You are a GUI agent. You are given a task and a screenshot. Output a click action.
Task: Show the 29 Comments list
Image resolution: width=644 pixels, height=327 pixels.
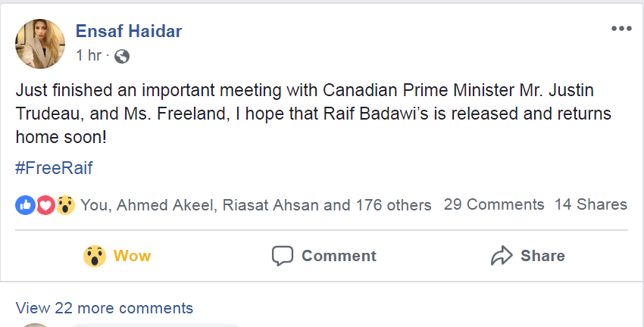tap(494, 204)
